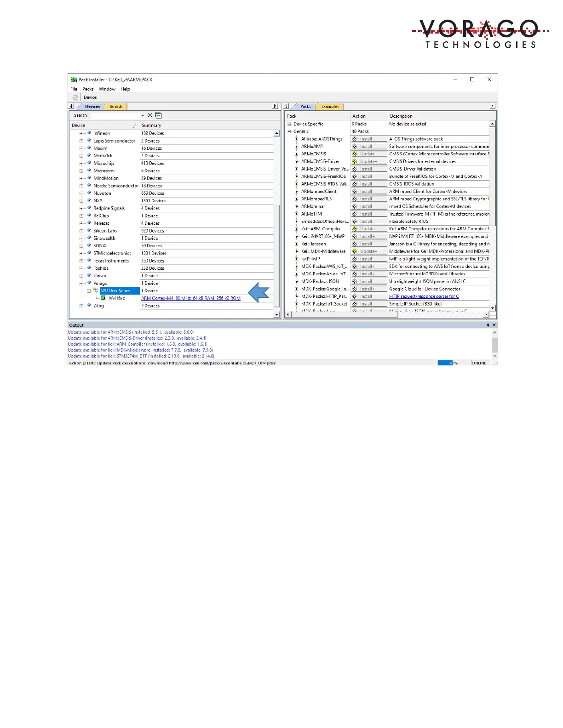Screen dimensions: 563x728
Task: Click the Packs pane horizontal scrollbar
Action: tap(386, 314)
